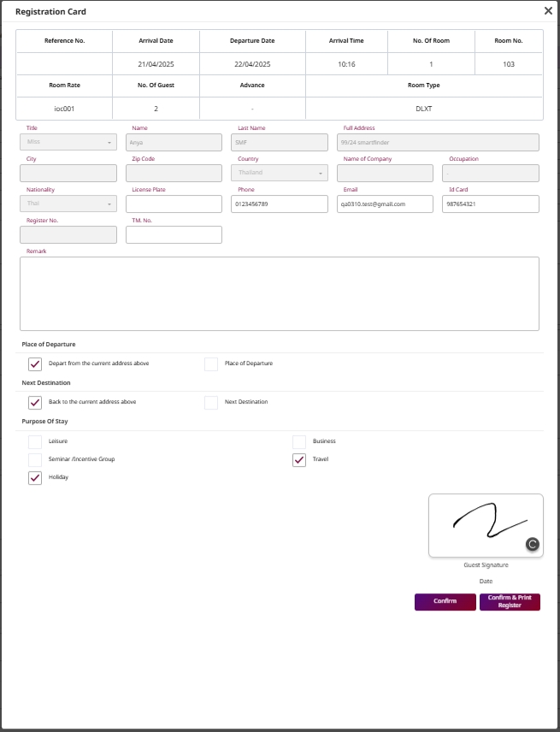Untick the Travel checkbox

pyautogui.click(x=299, y=460)
